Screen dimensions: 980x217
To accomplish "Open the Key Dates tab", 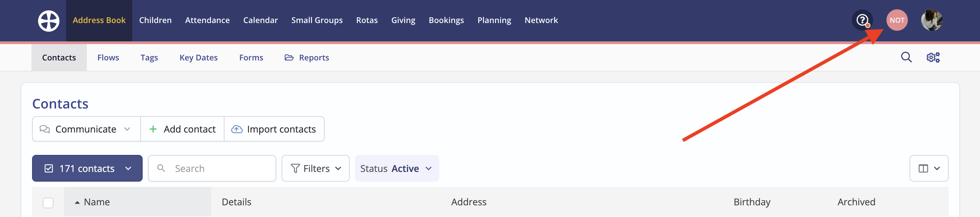I will pos(198,57).
